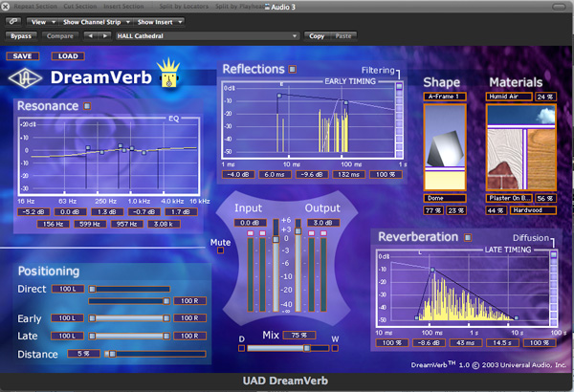This screenshot has width=574, height=392.
Task: Click the Bypass button
Action: [x=21, y=36]
